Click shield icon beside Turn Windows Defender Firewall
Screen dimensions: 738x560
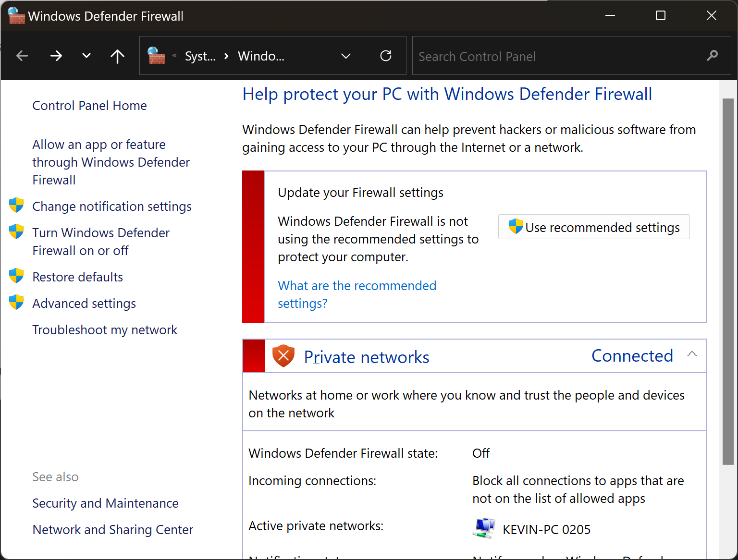pyautogui.click(x=16, y=231)
